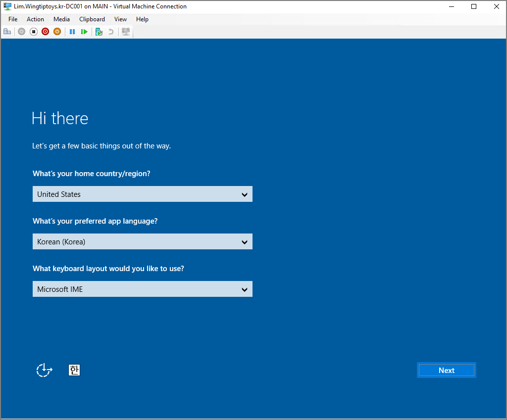The image size is (507, 420).
Task: Click the Checkpoint toolbar icon
Action: click(x=99, y=32)
